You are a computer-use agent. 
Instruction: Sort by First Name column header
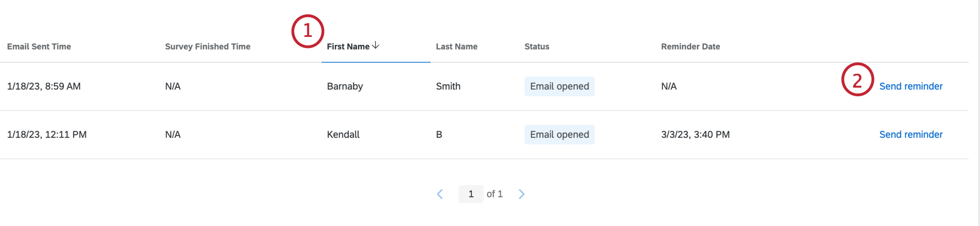[348, 47]
